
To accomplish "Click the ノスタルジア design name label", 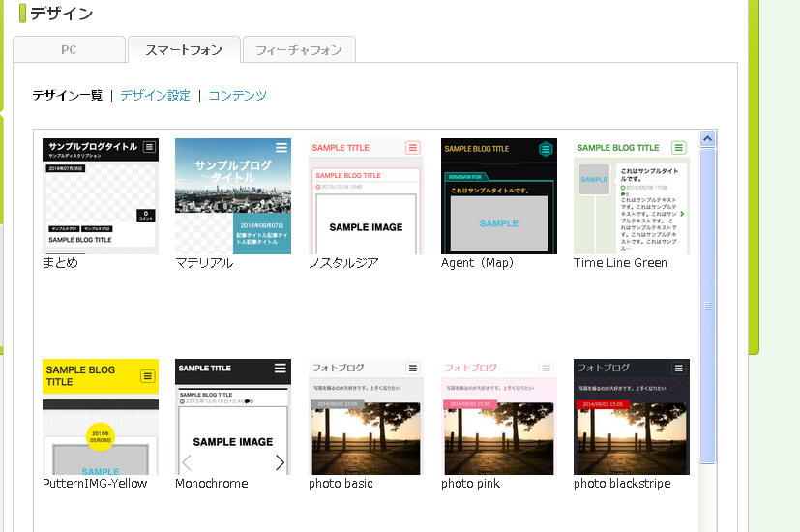I will tap(343, 263).
